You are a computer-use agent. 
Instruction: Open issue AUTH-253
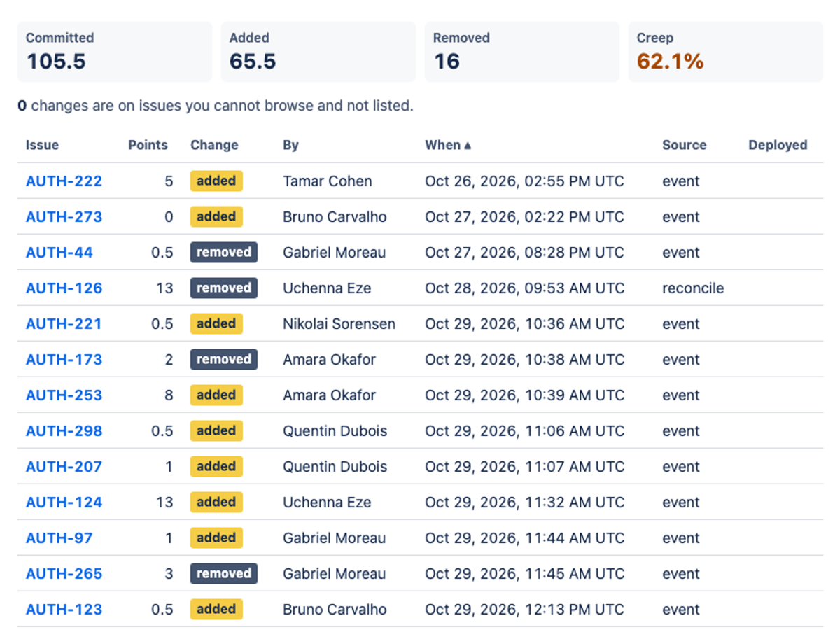(x=64, y=395)
